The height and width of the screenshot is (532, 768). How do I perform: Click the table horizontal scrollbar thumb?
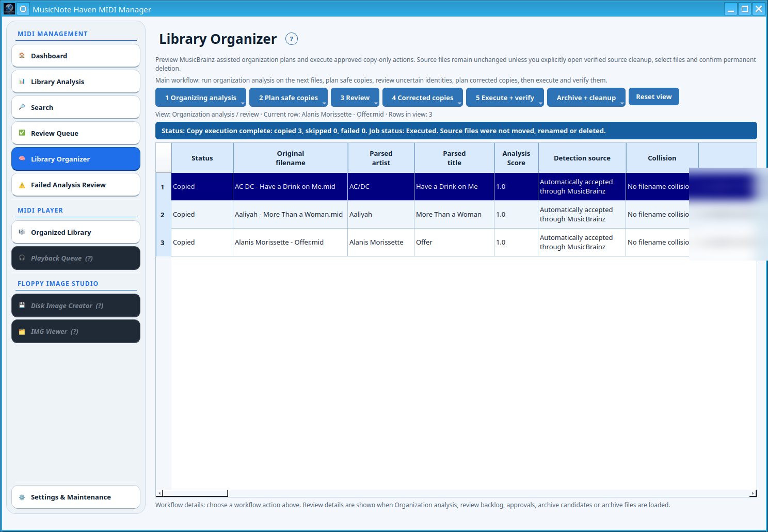pyautogui.click(x=195, y=493)
